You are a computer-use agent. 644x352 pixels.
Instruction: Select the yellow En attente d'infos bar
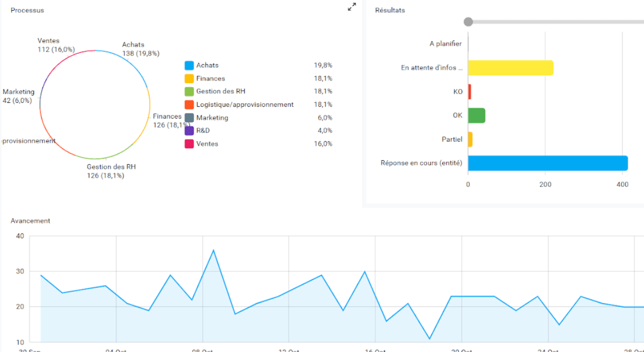coord(510,67)
